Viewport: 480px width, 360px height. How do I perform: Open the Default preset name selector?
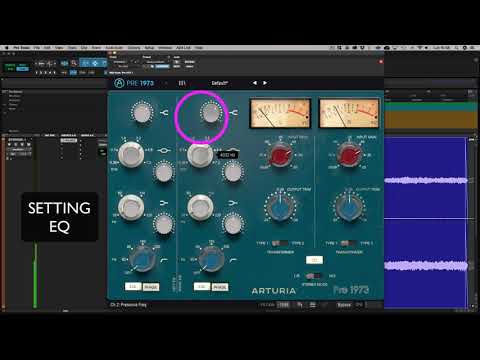pos(219,83)
